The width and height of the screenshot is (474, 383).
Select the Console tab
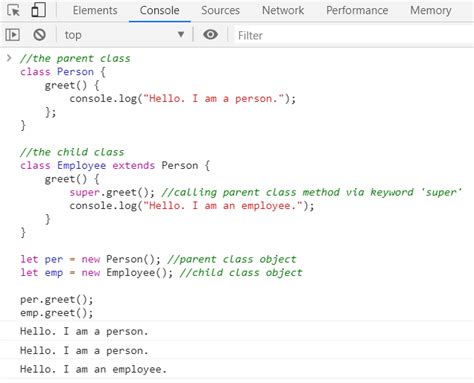click(159, 10)
